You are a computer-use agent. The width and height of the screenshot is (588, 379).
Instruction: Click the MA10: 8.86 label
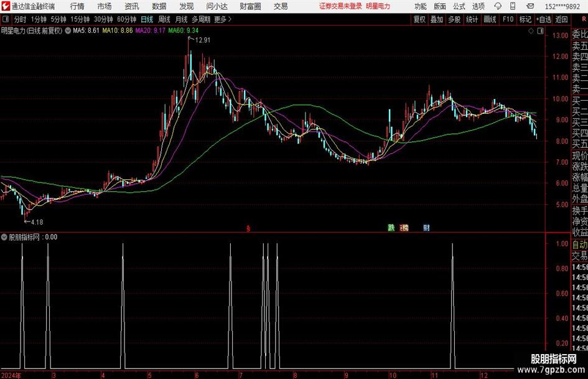[x=118, y=30]
